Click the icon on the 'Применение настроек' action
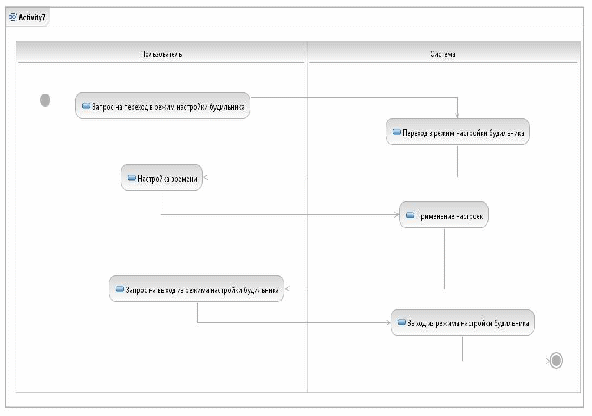 click(410, 215)
